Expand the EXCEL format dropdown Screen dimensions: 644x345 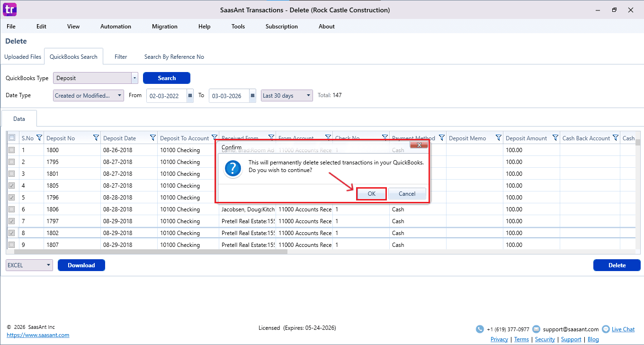[49, 265]
